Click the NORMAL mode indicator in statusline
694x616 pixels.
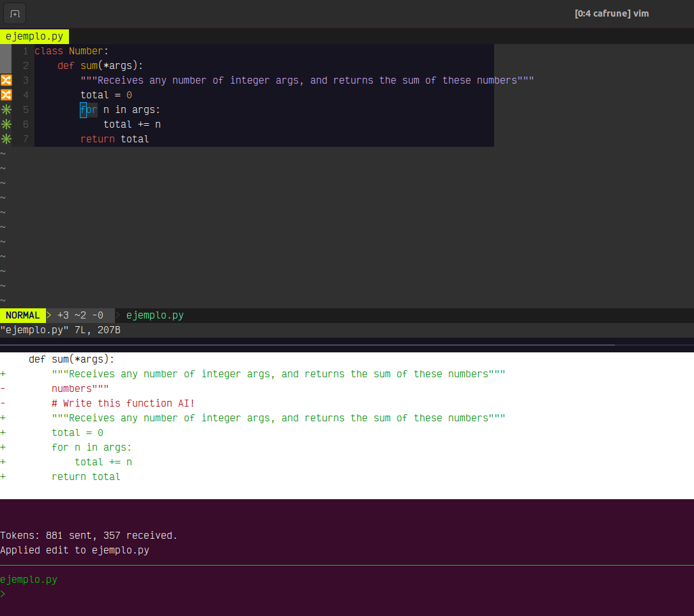pyautogui.click(x=23, y=315)
